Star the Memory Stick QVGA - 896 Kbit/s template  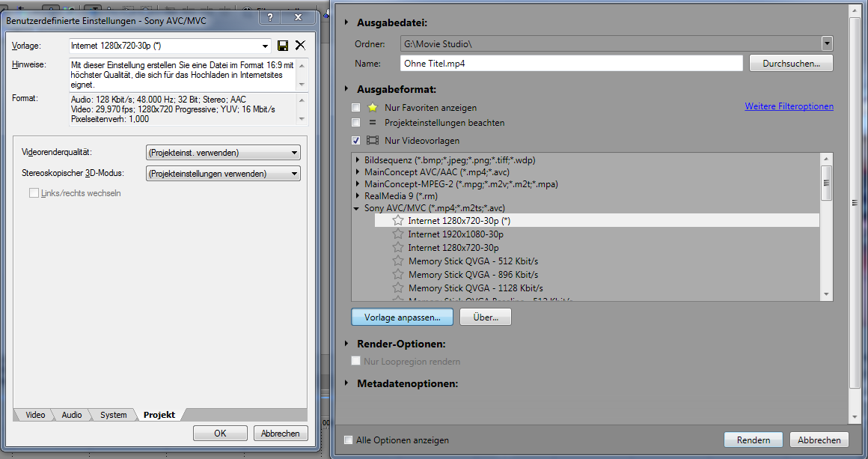click(398, 274)
